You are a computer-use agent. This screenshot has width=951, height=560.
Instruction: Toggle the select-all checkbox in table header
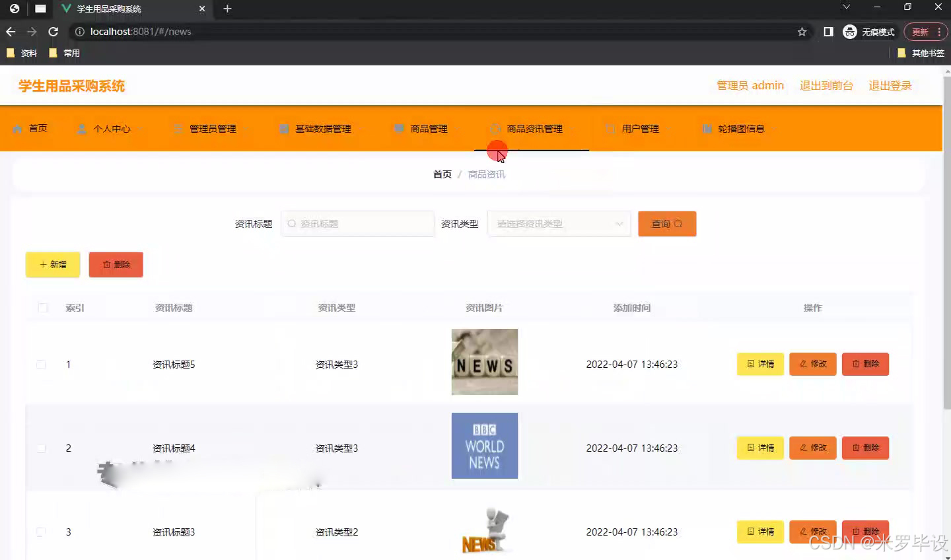point(42,307)
